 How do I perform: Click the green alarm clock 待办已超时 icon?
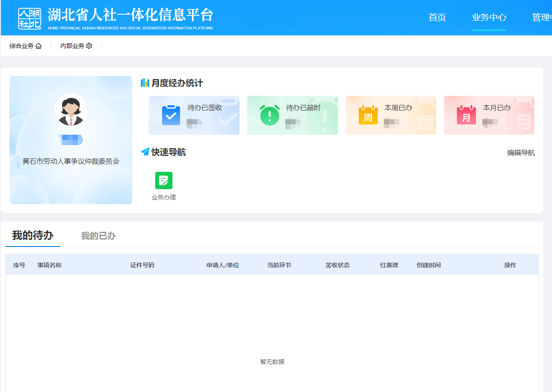pyautogui.click(x=269, y=115)
